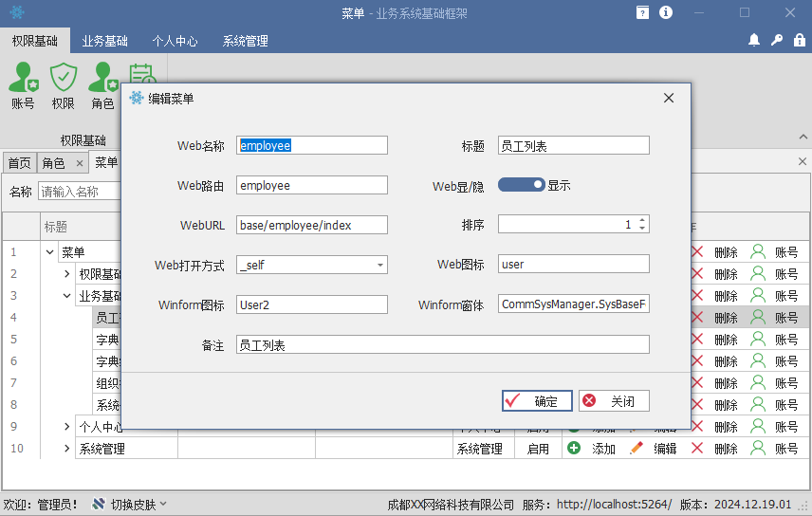
Task: Open the notification bell icon
Action: [754, 40]
